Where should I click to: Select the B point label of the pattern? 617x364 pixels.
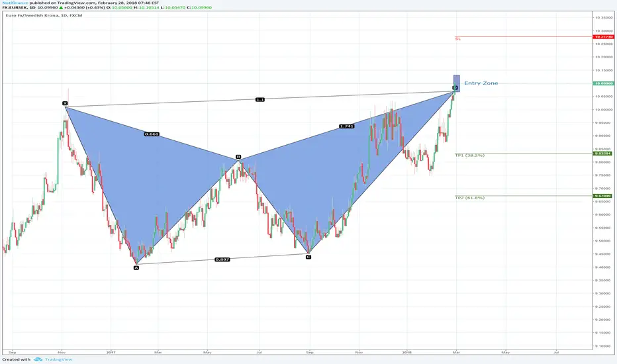point(238,157)
